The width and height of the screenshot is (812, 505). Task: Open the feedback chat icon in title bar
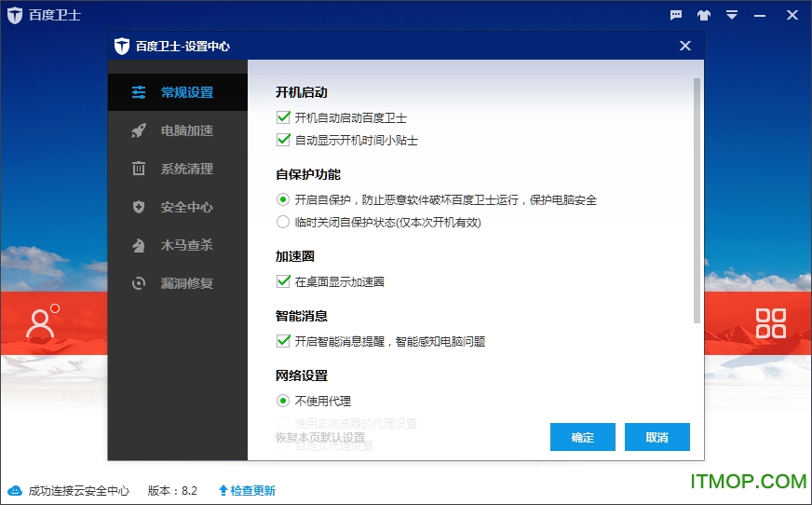676,15
